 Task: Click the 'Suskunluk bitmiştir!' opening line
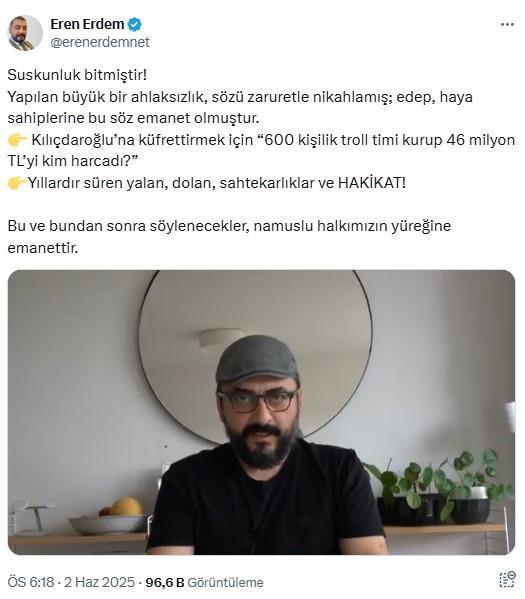(x=77, y=75)
